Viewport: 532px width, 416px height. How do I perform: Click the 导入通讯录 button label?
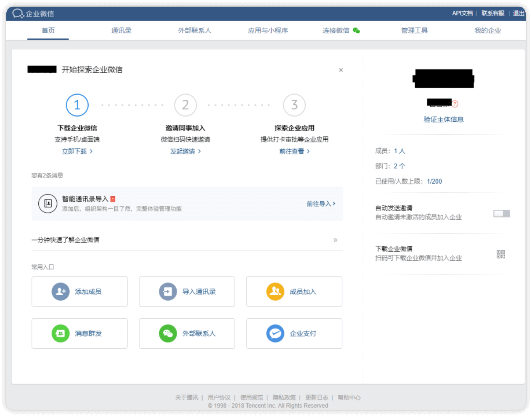tap(199, 291)
